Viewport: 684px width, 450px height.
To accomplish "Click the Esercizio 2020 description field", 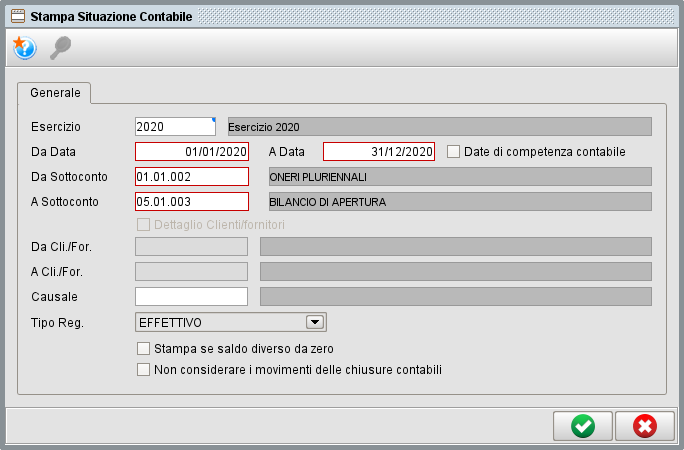I will pyautogui.click(x=439, y=127).
